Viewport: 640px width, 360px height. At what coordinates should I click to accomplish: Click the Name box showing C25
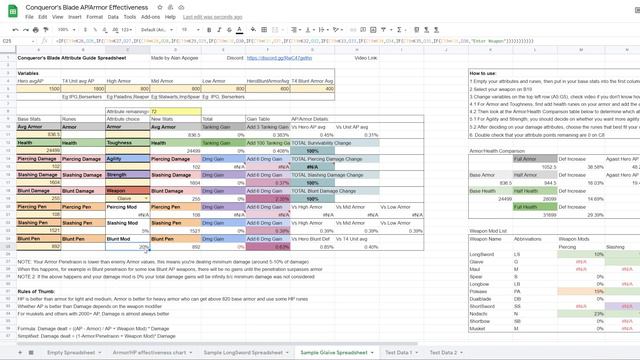[x=18, y=41]
